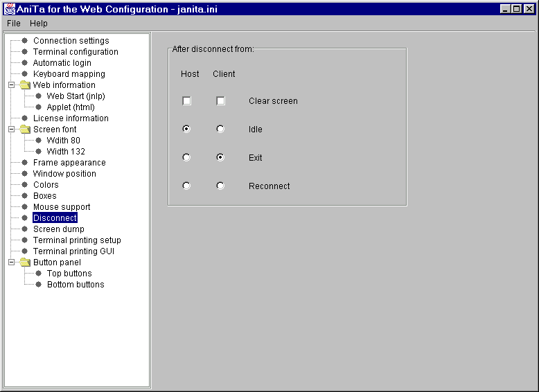The height and width of the screenshot is (392, 539).
Task: Click the Web information folder icon
Action: (25, 85)
